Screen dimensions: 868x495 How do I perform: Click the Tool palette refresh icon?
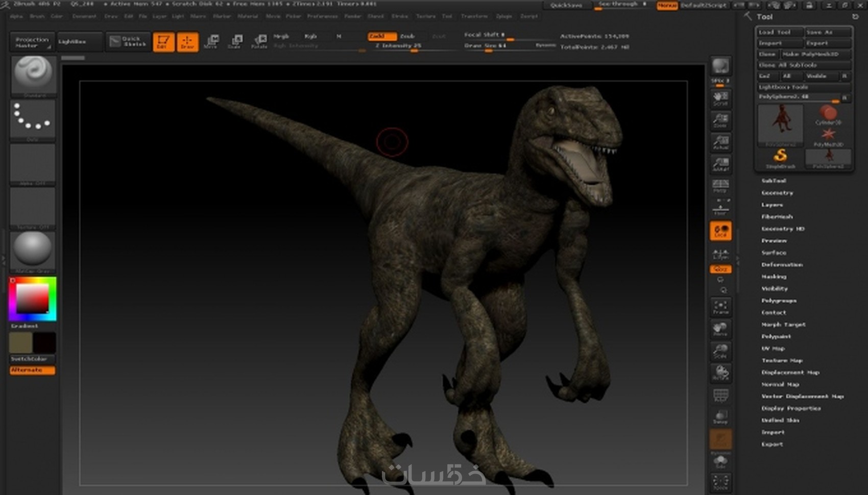pyautogui.click(x=855, y=17)
